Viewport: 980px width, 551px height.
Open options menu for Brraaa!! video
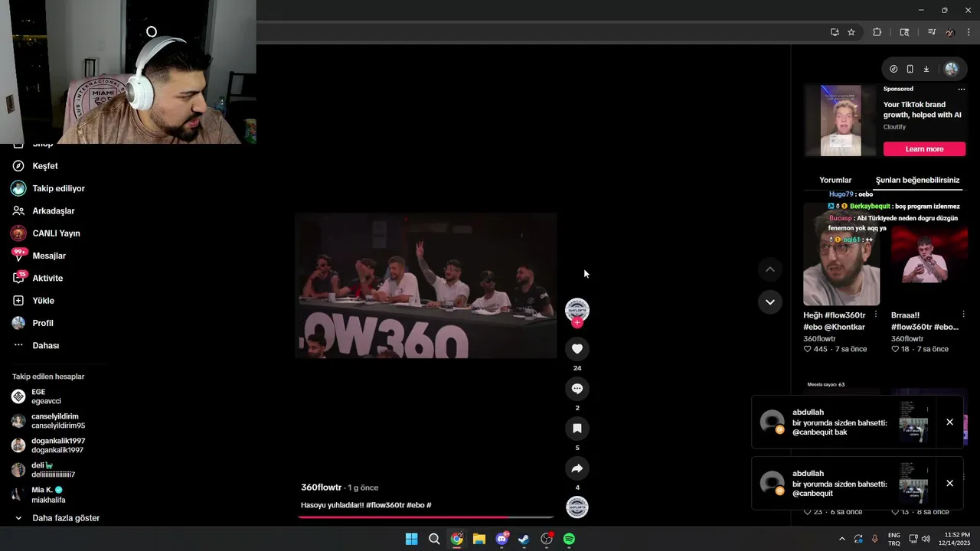pos(963,315)
